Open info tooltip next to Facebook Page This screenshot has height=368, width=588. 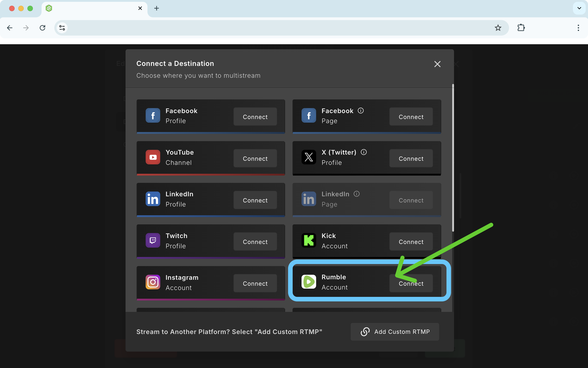(360, 111)
